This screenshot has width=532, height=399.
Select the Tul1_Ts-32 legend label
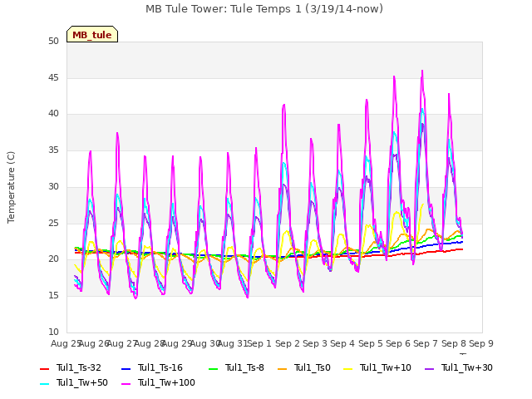tap(79, 367)
